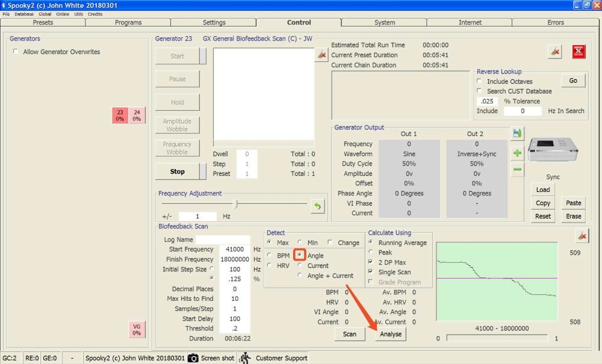Image resolution: width=602 pixels, height=364 pixels.
Task: Open the Utils menu
Action: click(78, 14)
